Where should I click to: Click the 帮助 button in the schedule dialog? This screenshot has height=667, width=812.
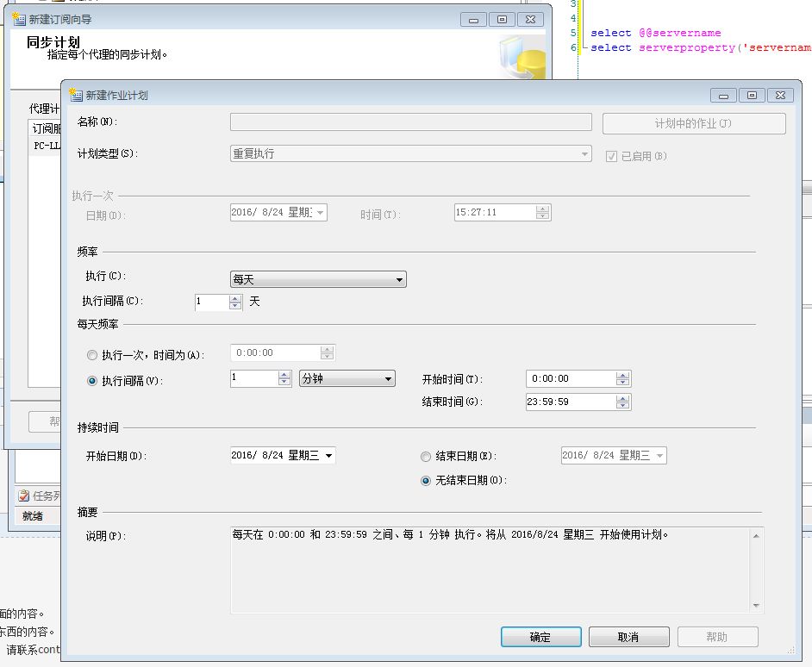(x=717, y=637)
